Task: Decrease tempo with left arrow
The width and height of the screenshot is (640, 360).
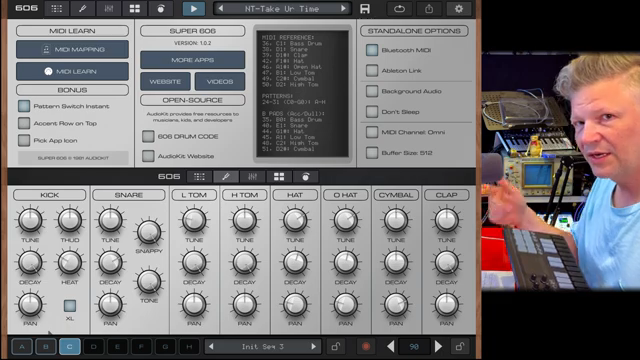Action: click(x=391, y=347)
